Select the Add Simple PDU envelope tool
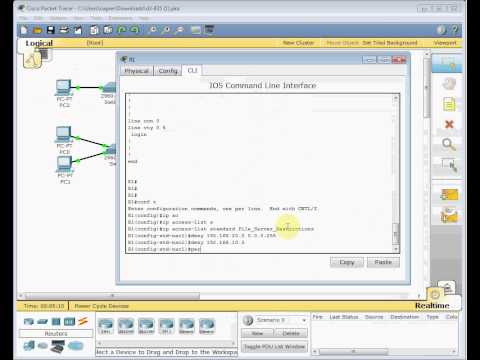The image size is (480, 360). click(449, 195)
